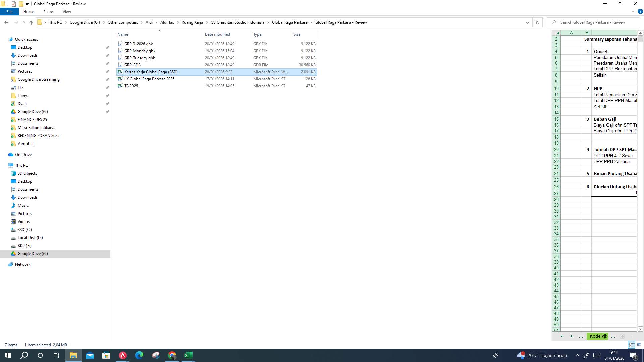Switch to the View ribbon tab
Image resolution: width=644 pixels, height=362 pixels.
click(x=66, y=11)
